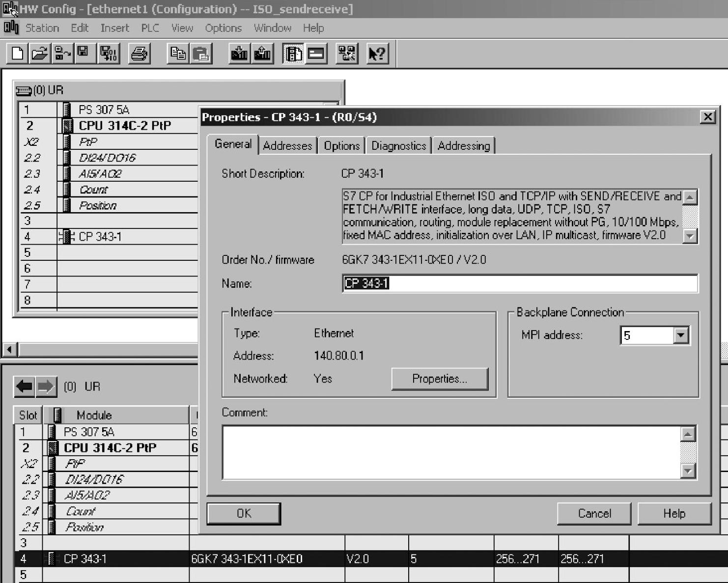This screenshot has width=728, height=583.
Task: Click the Download to Module icon
Action: tap(240, 53)
